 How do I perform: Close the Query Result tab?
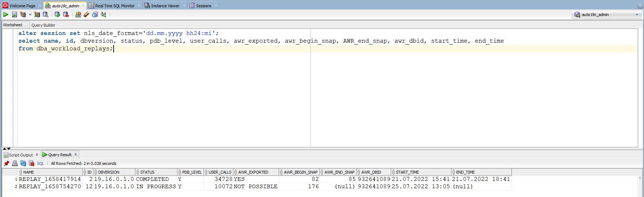(x=76, y=154)
